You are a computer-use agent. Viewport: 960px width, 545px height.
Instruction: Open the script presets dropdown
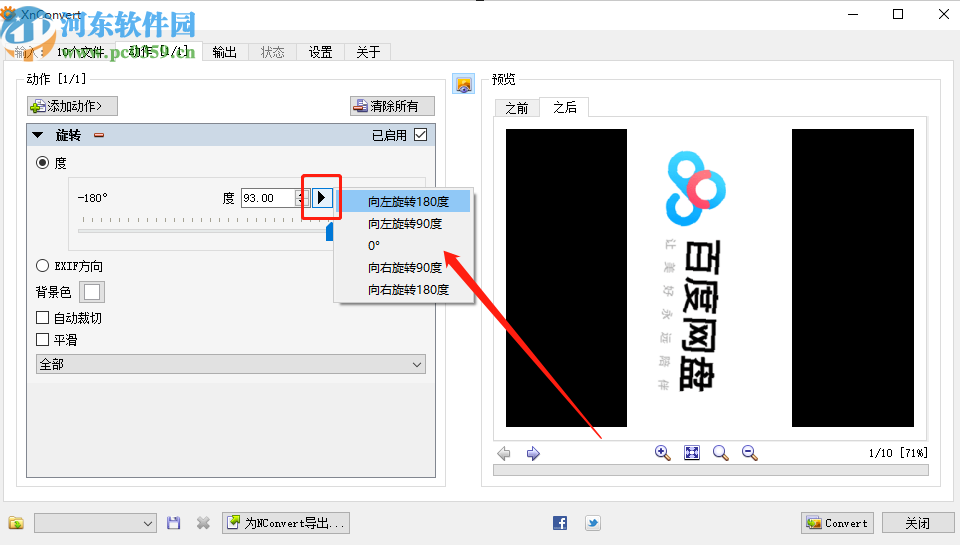click(x=95, y=523)
